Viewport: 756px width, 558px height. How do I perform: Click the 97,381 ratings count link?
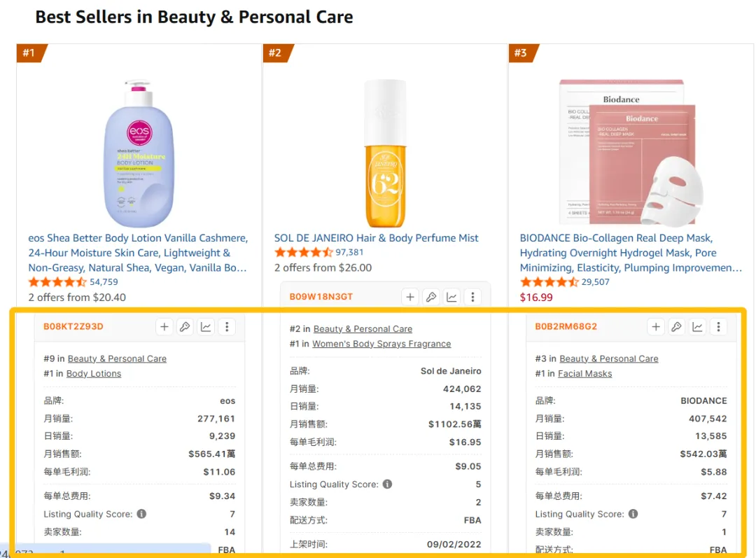[x=350, y=252]
